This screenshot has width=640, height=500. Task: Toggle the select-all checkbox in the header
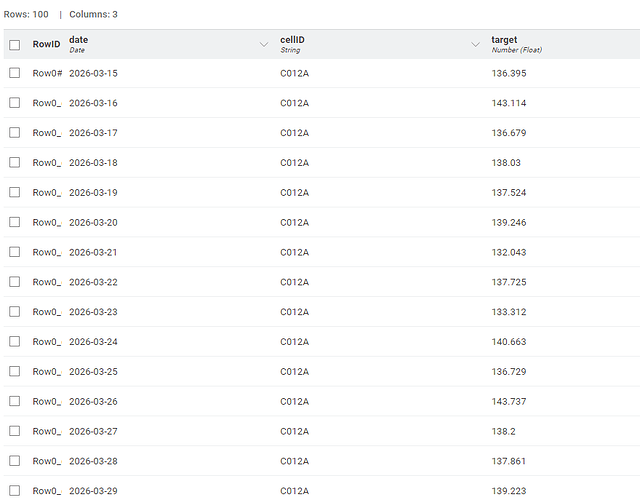(x=14, y=44)
